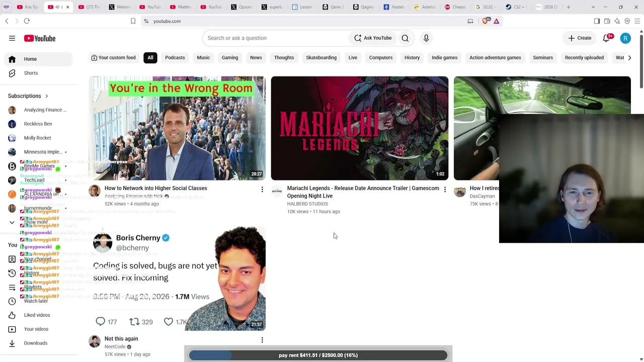Select the Seminars chip

(x=543, y=58)
